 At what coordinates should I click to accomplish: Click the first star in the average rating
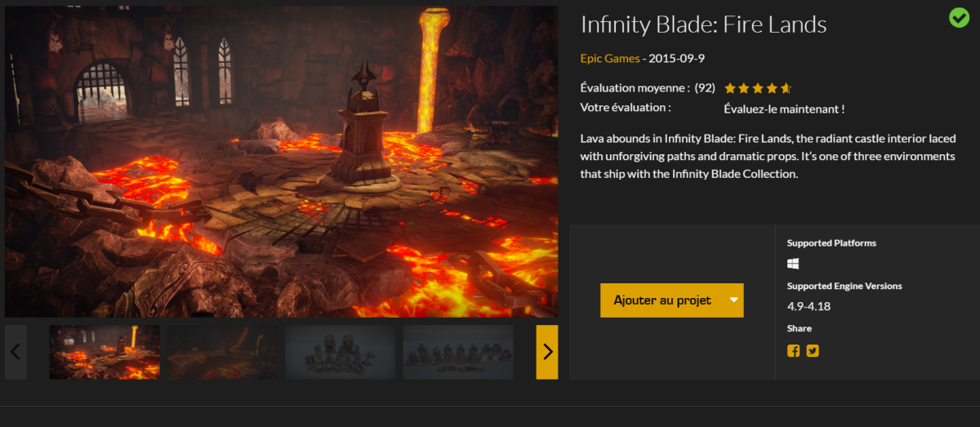click(x=730, y=88)
